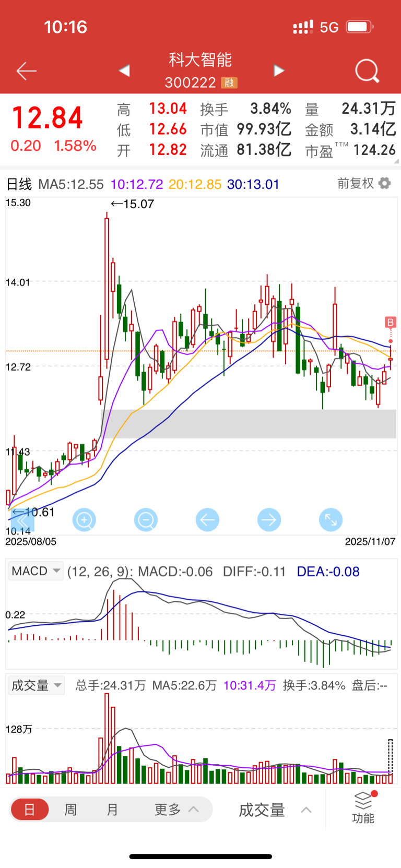Select the 日 daily period tab
Image resolution: width=401 pixels, height=868 pixels.
[30, 810]
